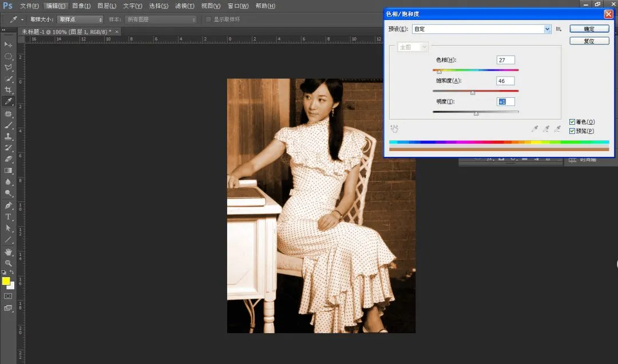
Task: Select the Healing Brush patch tool
Action: [8, 114]
